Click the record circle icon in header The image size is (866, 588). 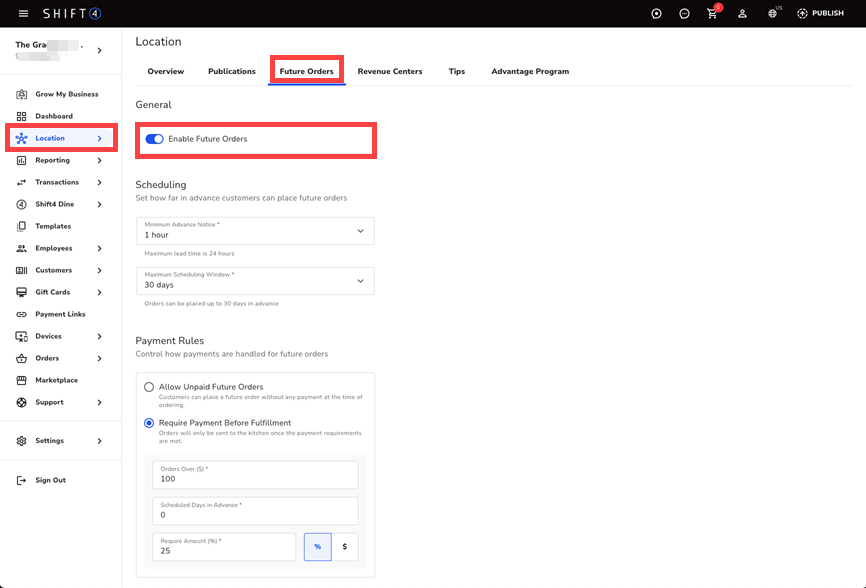click(656, 14)
